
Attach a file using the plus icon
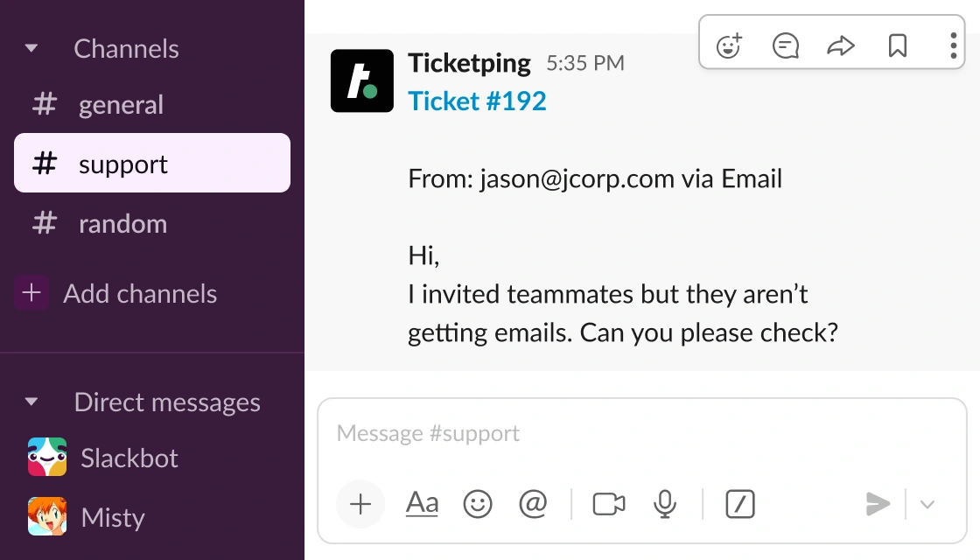[360, 504]
